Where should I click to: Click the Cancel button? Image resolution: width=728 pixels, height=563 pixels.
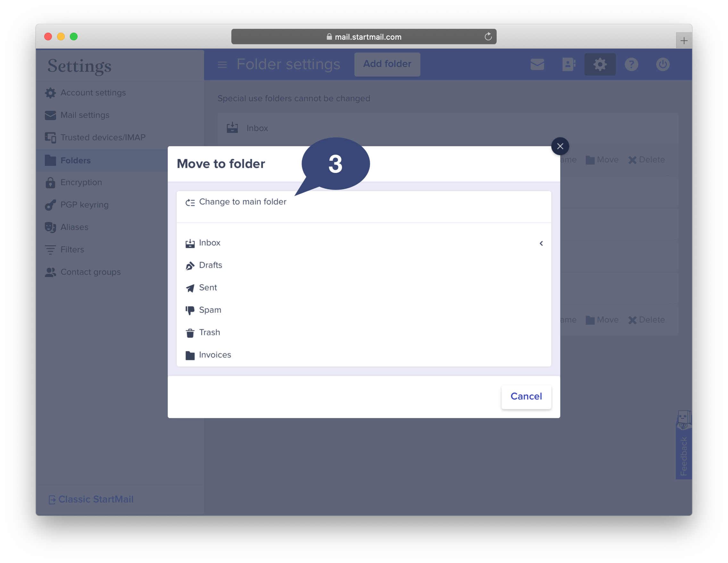tap(525, 396)
